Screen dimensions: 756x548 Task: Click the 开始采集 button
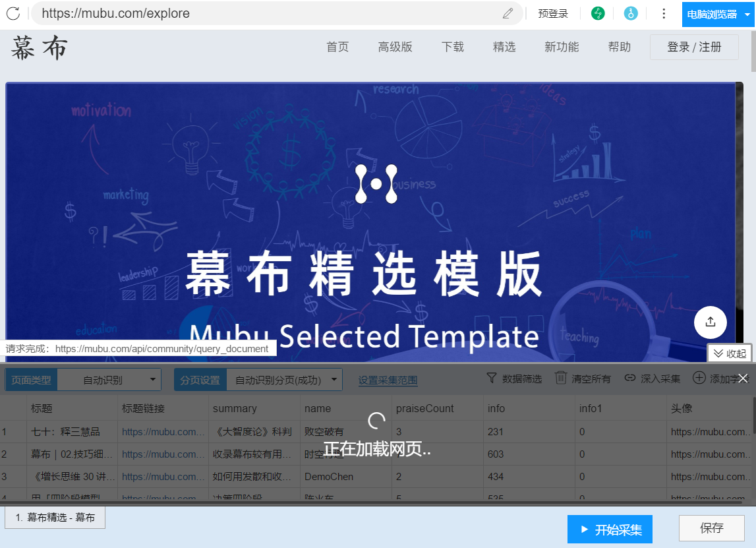(x=610, y=530)
